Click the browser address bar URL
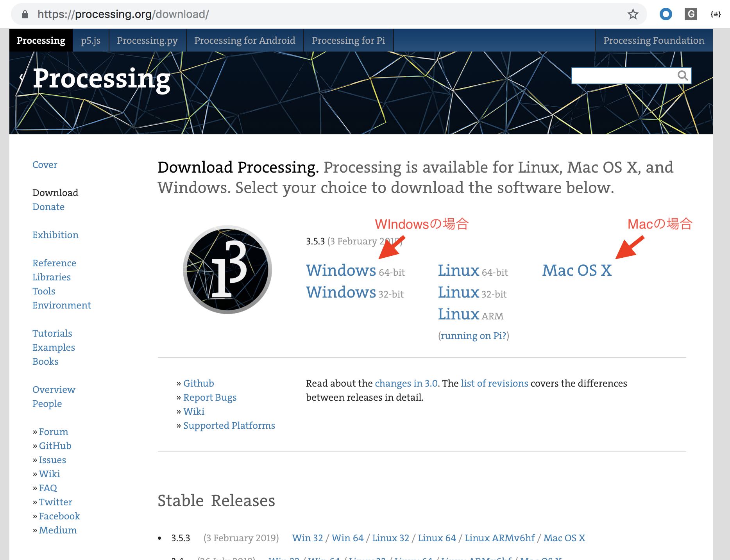 pyautogui.click(x=123, y=14)
